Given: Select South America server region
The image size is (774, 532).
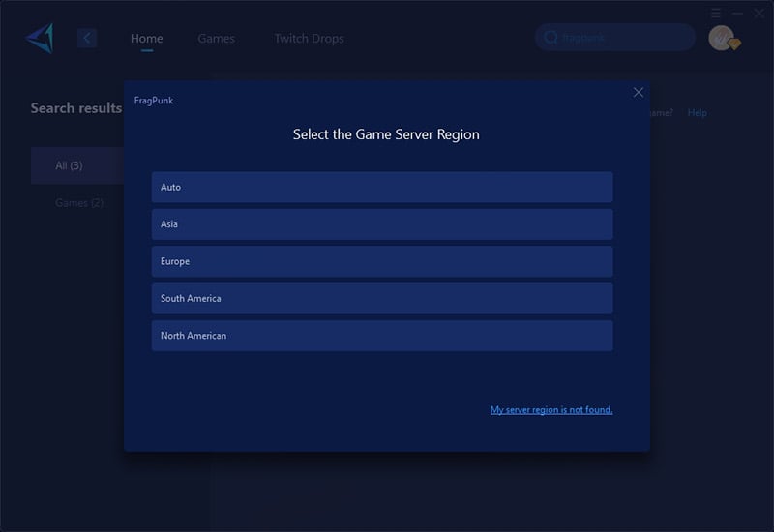Looking at the screenshot, I should [382, 298].
